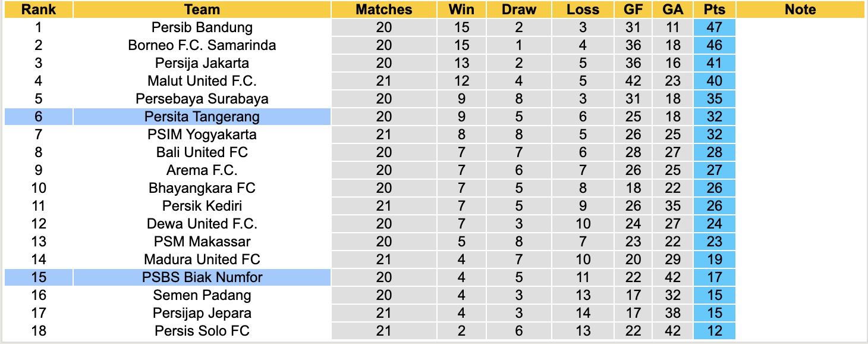The image size is (868, 344).
Task: Select the Persib Bandung team name
Action: tap(202, 27)
